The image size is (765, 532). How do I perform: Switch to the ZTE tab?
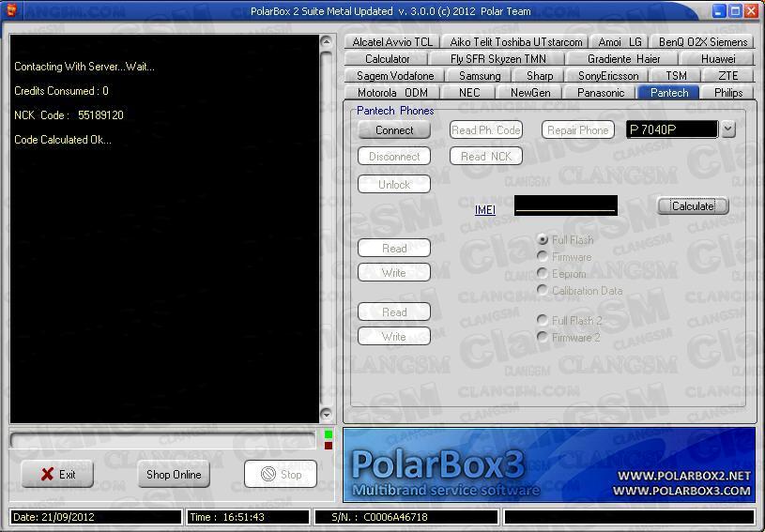[727, 76]
